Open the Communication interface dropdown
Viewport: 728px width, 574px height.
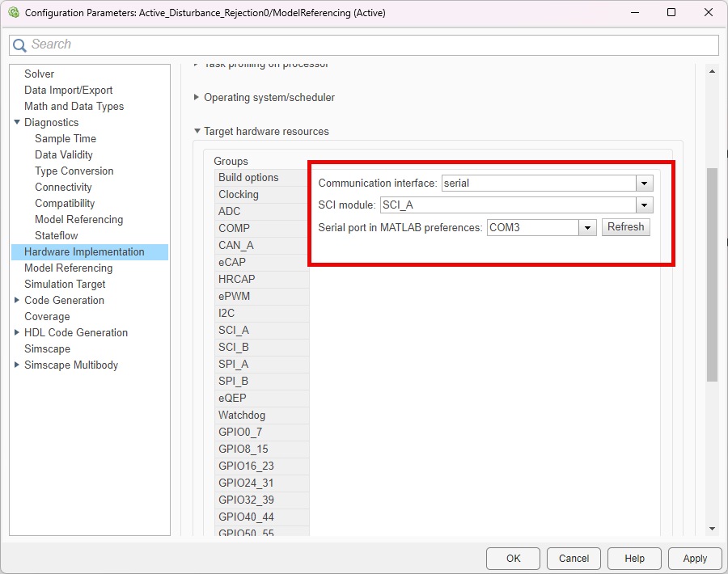(644, 184)
